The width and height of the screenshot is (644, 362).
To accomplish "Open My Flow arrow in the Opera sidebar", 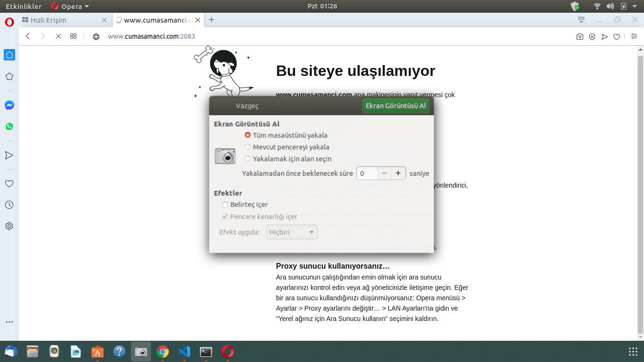I will 9,155.
